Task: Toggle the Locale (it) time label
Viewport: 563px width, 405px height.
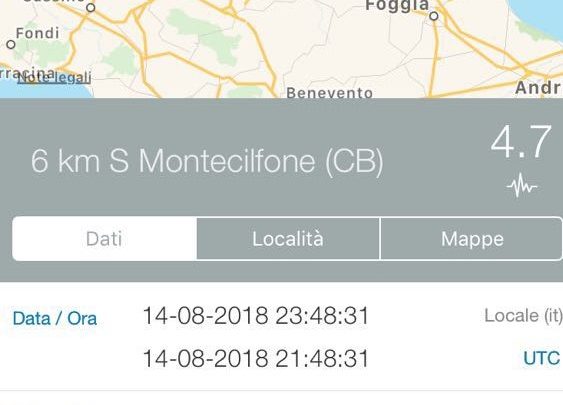Action: click(523, 316)
